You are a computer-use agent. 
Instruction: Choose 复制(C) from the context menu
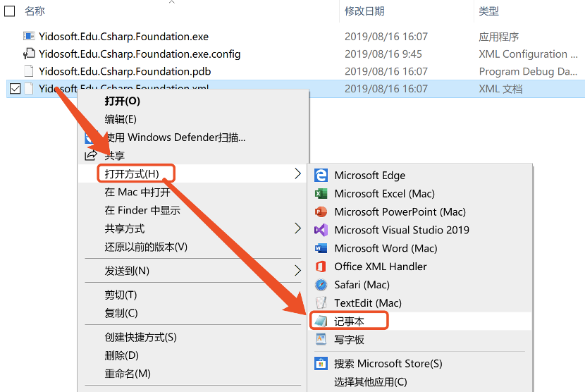tap(121, 313)
